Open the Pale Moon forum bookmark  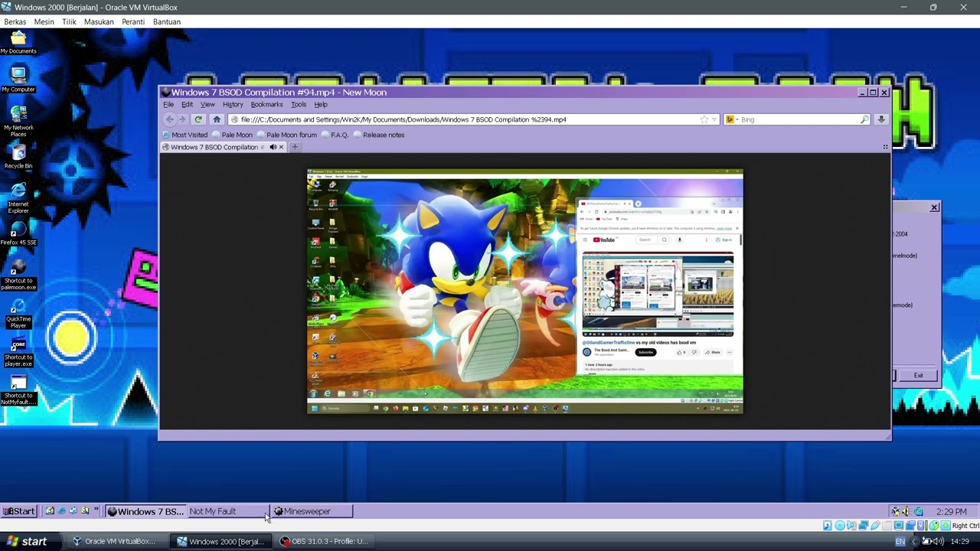coord(287,135)
